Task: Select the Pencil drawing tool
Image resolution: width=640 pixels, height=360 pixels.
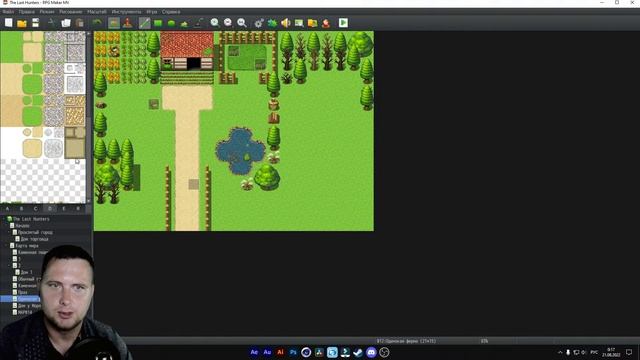Action: pos(144,23)
